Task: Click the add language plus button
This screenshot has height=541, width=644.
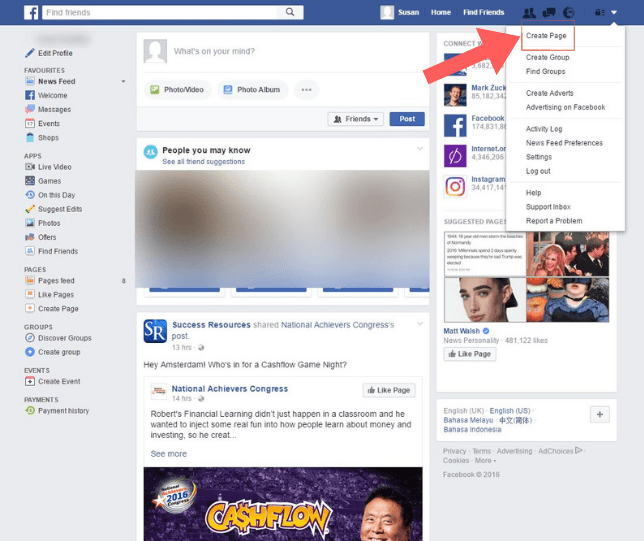Action: 600,415
